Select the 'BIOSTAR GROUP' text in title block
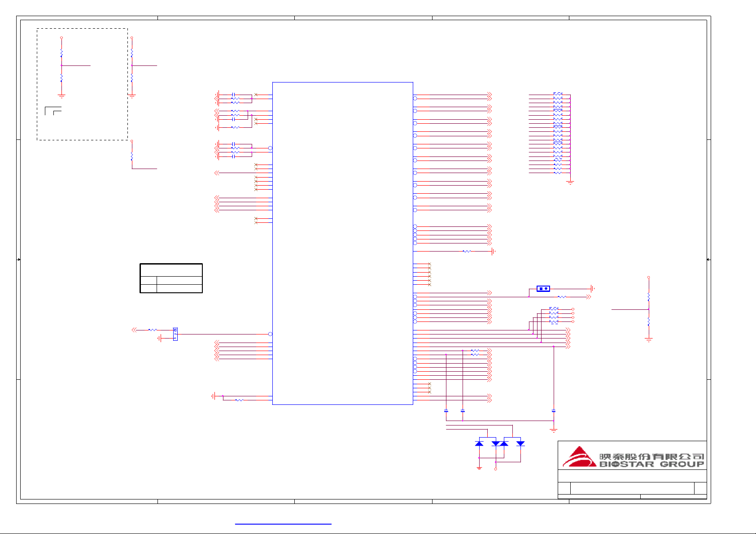Viewport: 756px width, 534px height. tap(651, 464)
